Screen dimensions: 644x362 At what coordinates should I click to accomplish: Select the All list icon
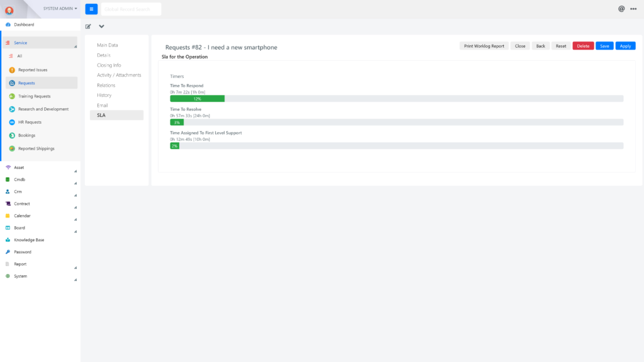pos(11,56)
